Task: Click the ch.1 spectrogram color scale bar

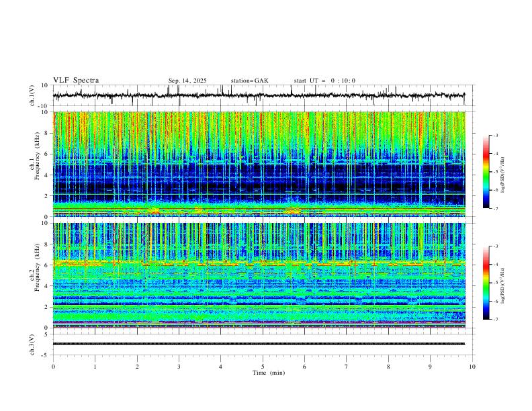Action: (x=486, y=172)
